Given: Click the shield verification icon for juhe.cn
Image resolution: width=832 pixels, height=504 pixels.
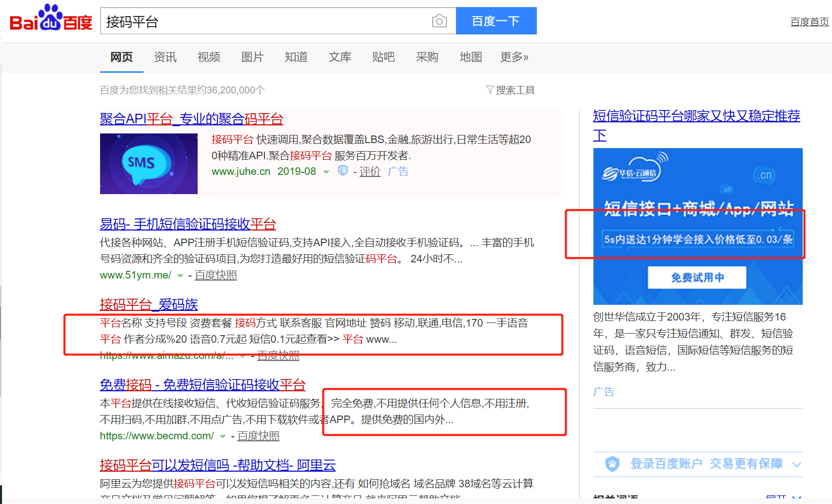Looking at the screenshot, I should pyautogui.click(x=343, y=171).
